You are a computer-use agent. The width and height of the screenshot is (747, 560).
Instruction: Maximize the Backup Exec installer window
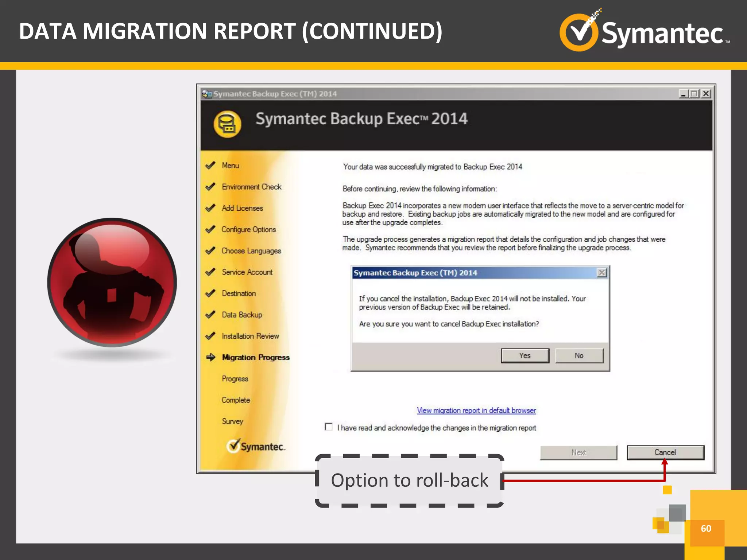point(694,94)
